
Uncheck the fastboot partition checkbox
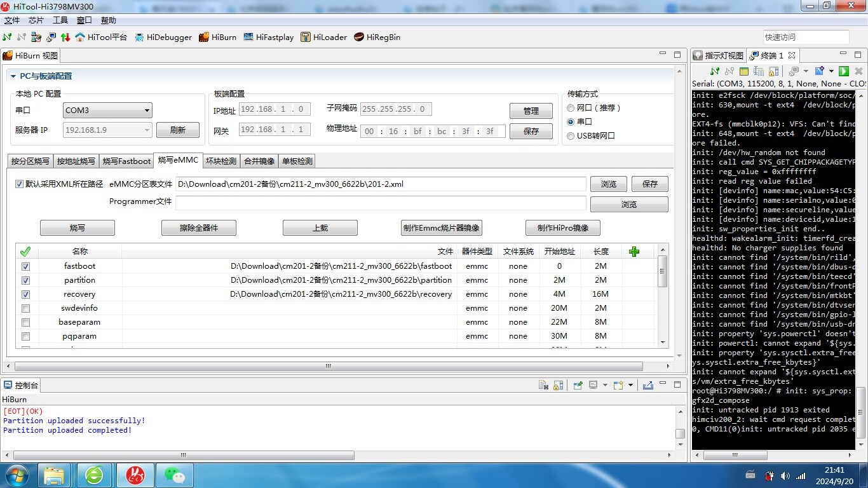[x=25, y=266]
